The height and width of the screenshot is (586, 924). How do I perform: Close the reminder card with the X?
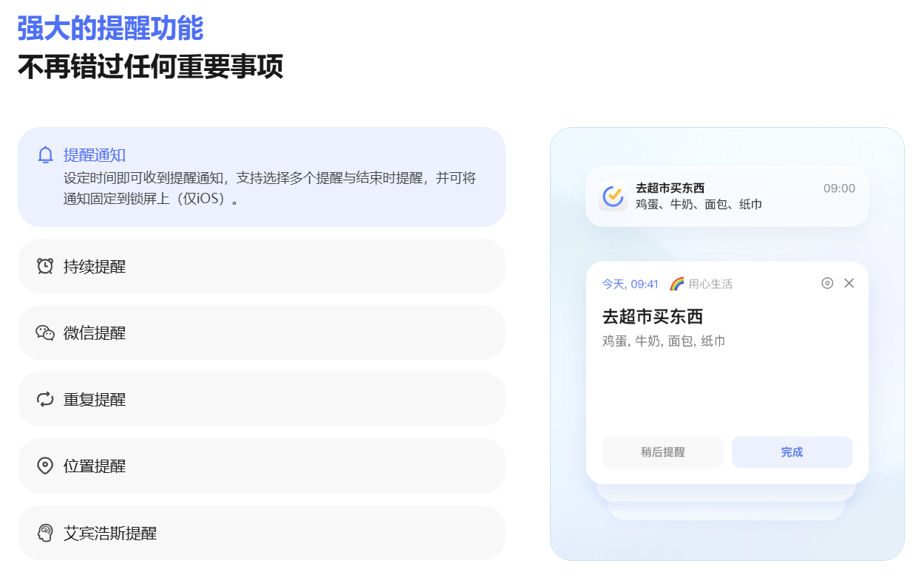click(x=849, y=283)
